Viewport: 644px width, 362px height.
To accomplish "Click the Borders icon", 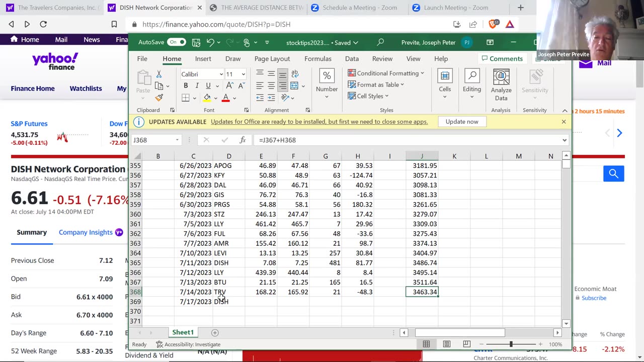I will coord(186,98).
